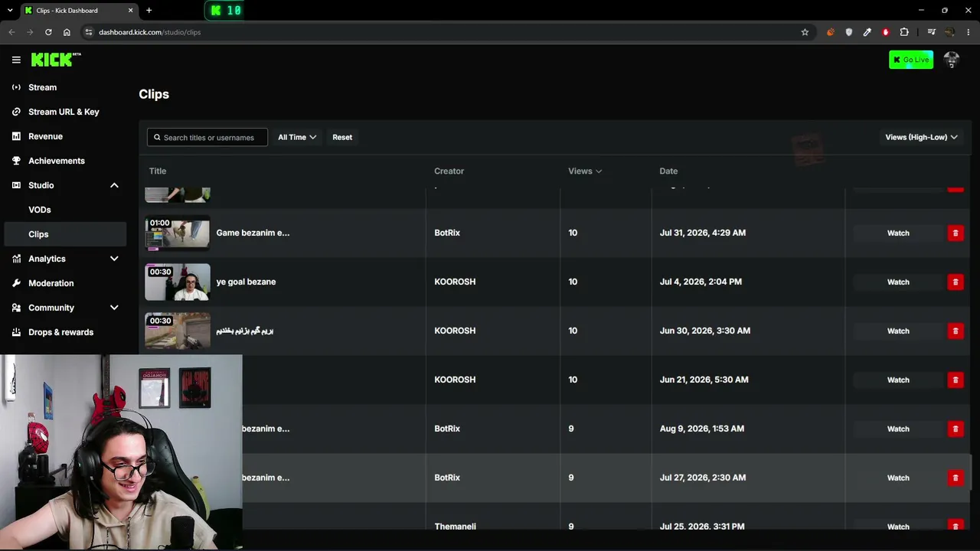Watch the clip dated Aug 9, 2026
980x551 pixels.
(898, 429)
